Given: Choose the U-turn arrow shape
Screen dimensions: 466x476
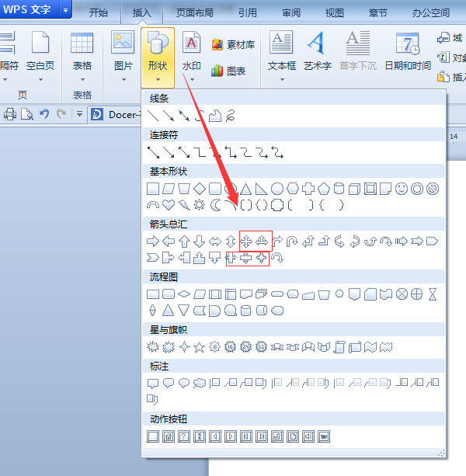Looking at the screenshot, I should (x=292, y=241).
